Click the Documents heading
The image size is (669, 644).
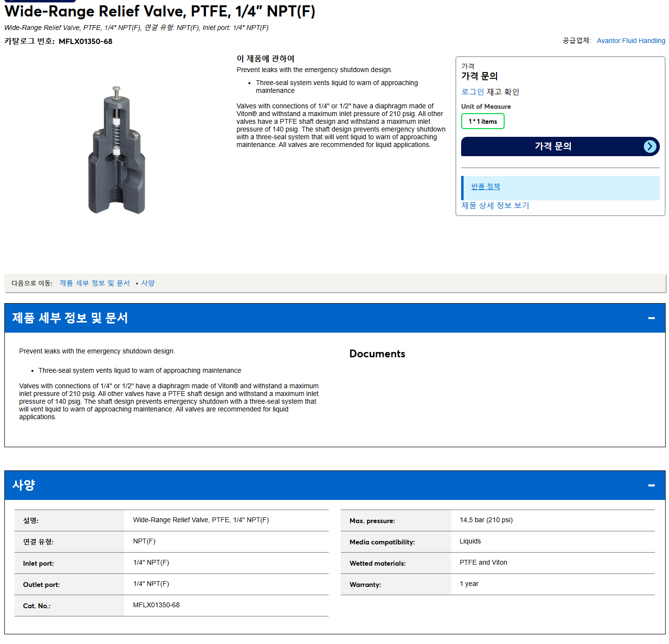click(x=377, y=354)
